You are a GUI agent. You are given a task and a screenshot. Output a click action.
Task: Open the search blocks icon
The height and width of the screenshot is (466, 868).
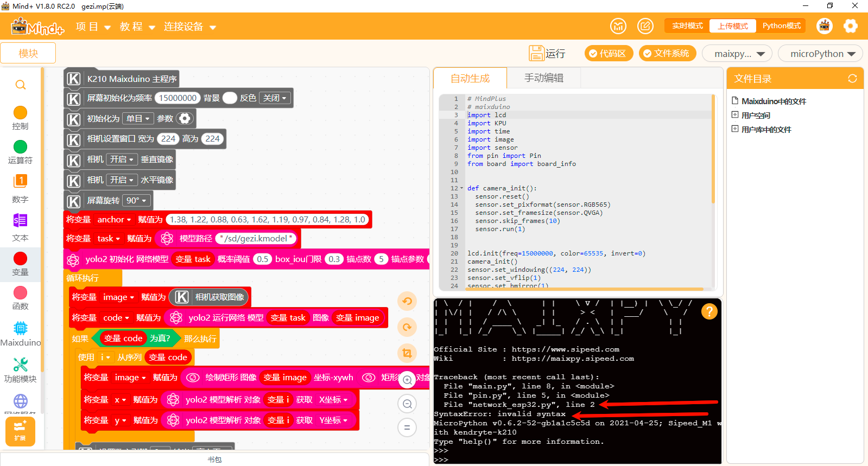click(x=21, y=85)
